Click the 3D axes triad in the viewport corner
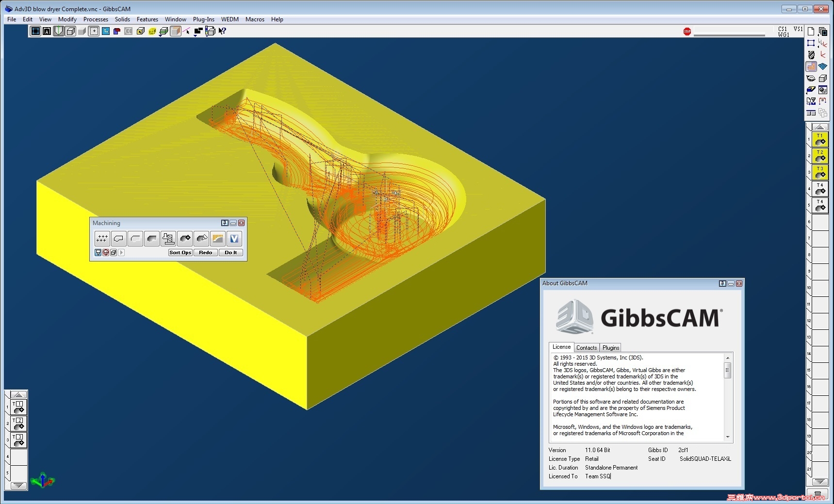This screenshot has height=504, width=834. (x=43, y=480)
